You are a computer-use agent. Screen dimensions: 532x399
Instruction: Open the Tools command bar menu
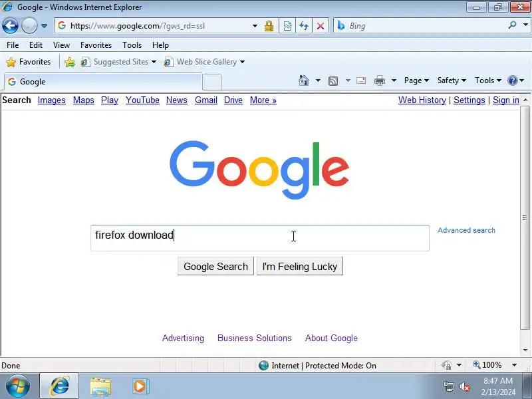tap(488, 80)
